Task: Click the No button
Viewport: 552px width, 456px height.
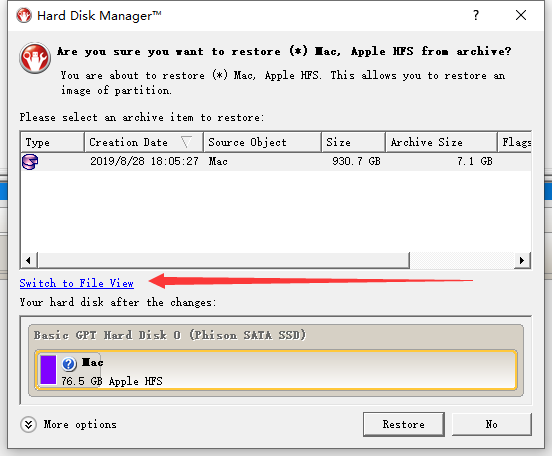Action: click(492, 424)
